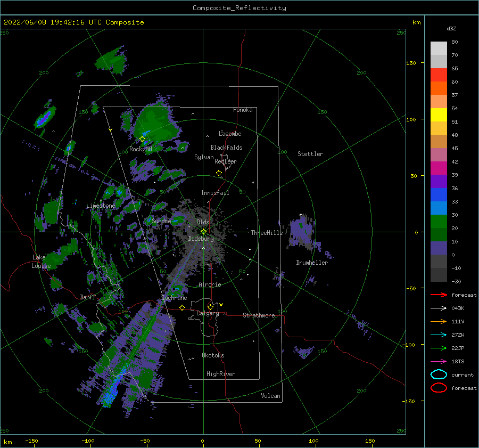
Task: Click the 'Innisfail' city label
Action: tap(215, 193)
